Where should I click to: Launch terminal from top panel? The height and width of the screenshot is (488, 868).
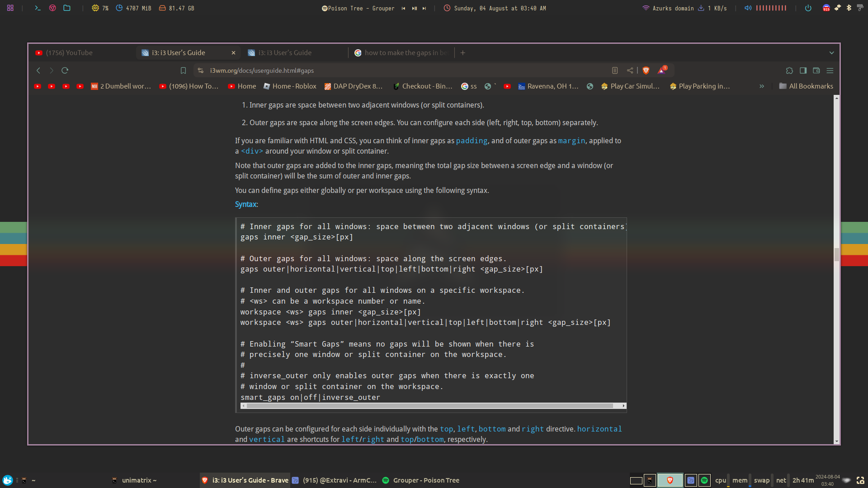pyautogui.click(x=38, y=8)
